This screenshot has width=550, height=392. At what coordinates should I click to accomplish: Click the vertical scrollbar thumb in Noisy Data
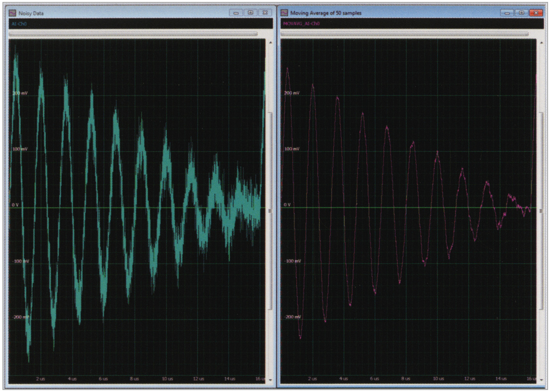coord(270,211)
